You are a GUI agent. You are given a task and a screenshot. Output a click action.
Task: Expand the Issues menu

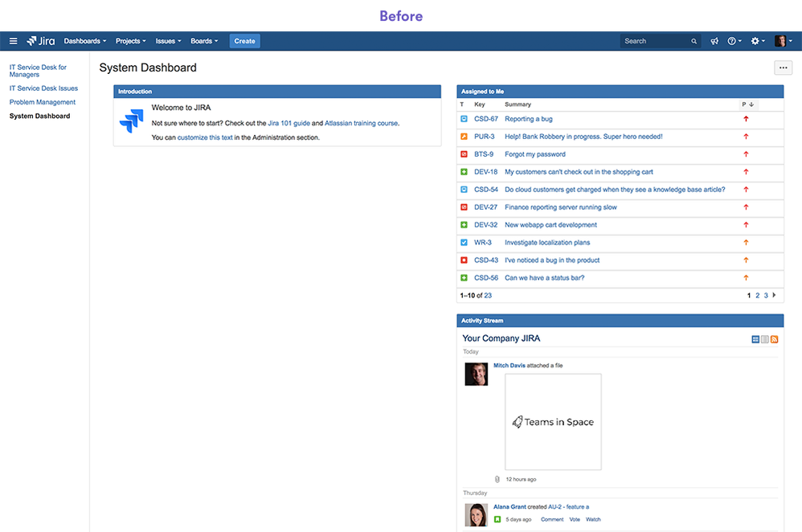coord(168,41)
